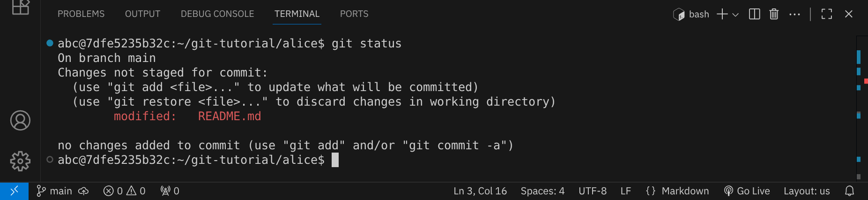
Task: Switch to the DEBUG CONSOLE tab
Action: [x=217, y=14]
